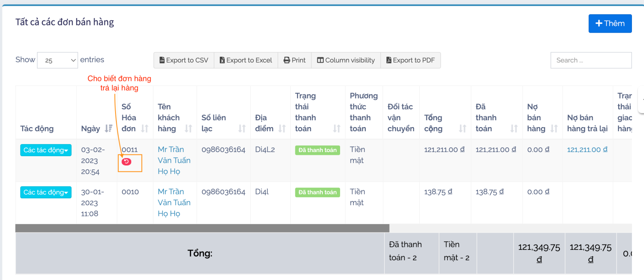Focus the Search input field
Image resolution: width=644 pixels, height=280 pixels.
pyautogui.click(x=590, y=60)
